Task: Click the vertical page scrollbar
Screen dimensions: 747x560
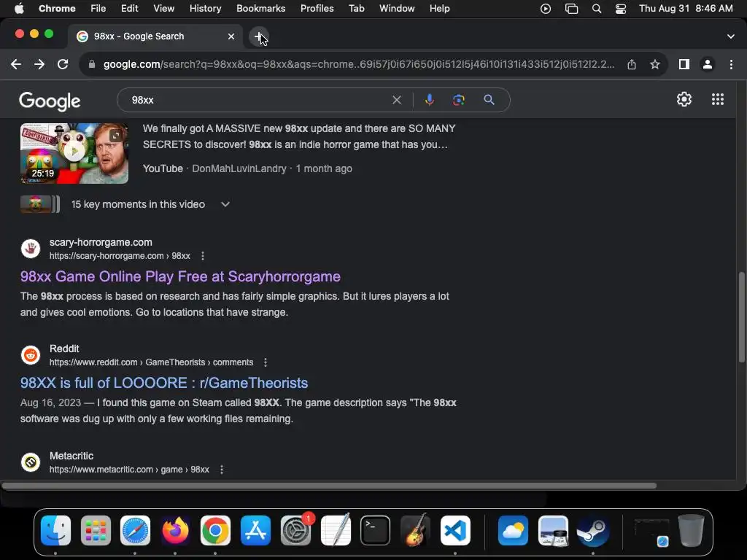Action: pyautogui.click(x=741, y=317)
